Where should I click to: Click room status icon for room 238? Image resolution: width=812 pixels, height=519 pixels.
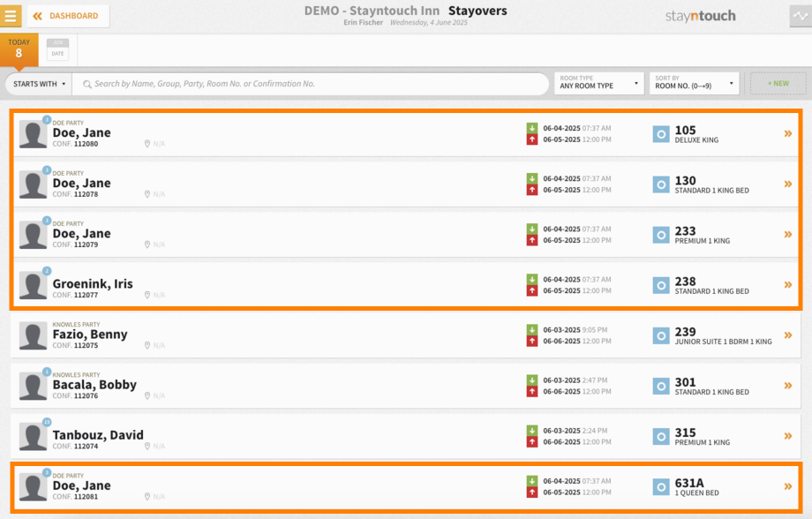[661, 285]
